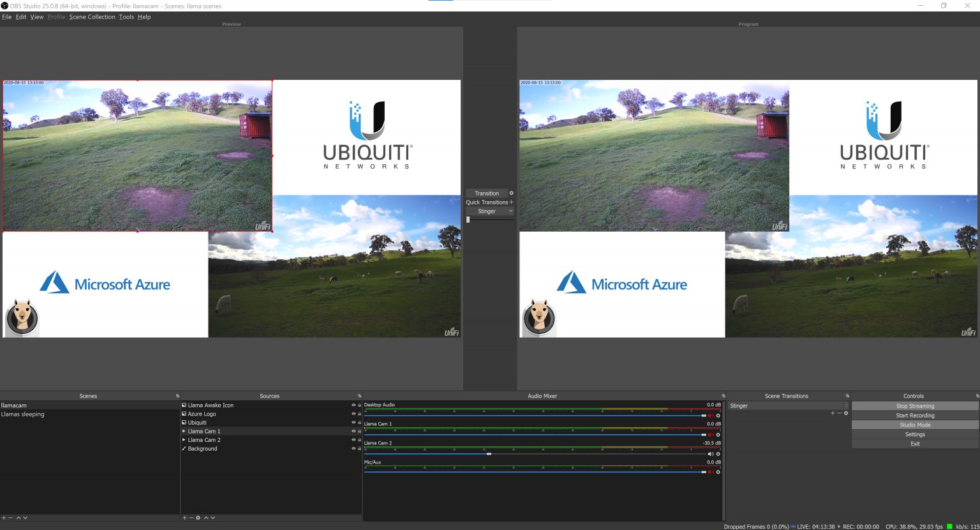Undock the Sources panel

click(359, 396)
